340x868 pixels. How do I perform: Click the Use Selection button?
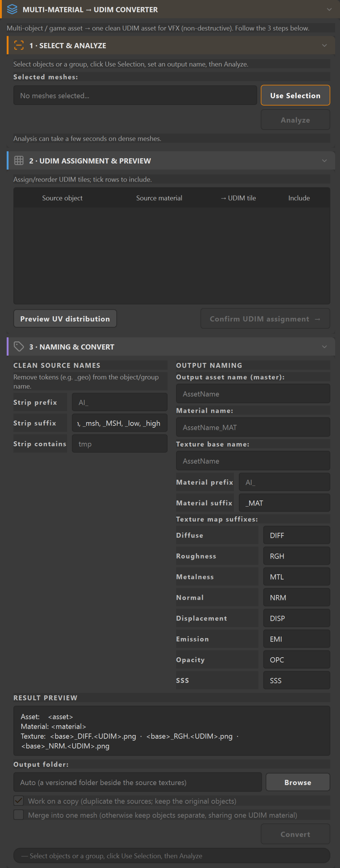click(295, 95)
